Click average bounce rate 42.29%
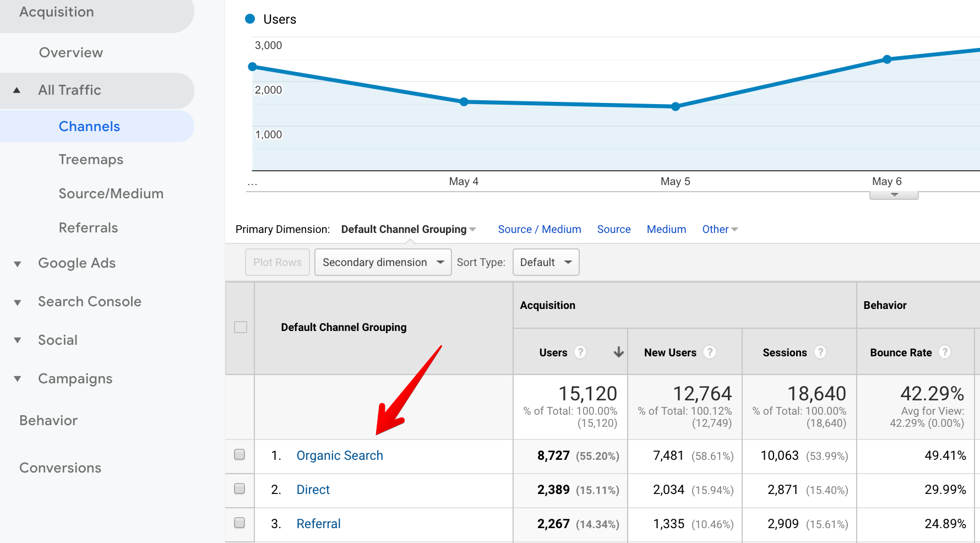 [x=932, y=393]
